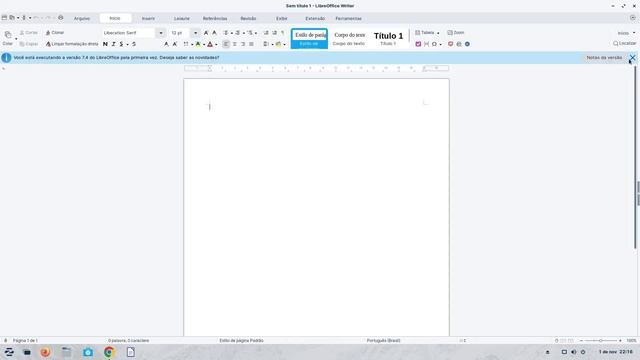Click Limpar formatação direta
The image size is (640, 360).
[x=72, y=44]
